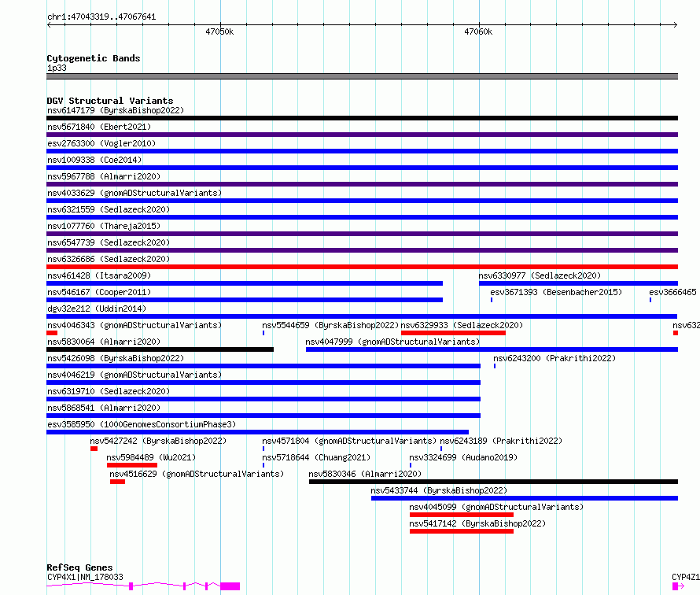This screenshot has width=700, height=595.
Task: Click the red bar under nsv6326686
Action: click(362, 267)
